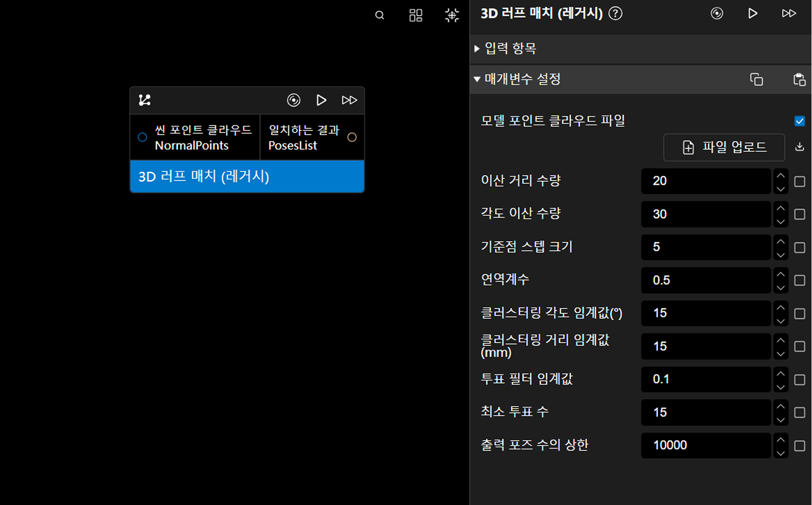
Task: Enable the 이산 거리 수량 checkbox
Action: point(800,181)
